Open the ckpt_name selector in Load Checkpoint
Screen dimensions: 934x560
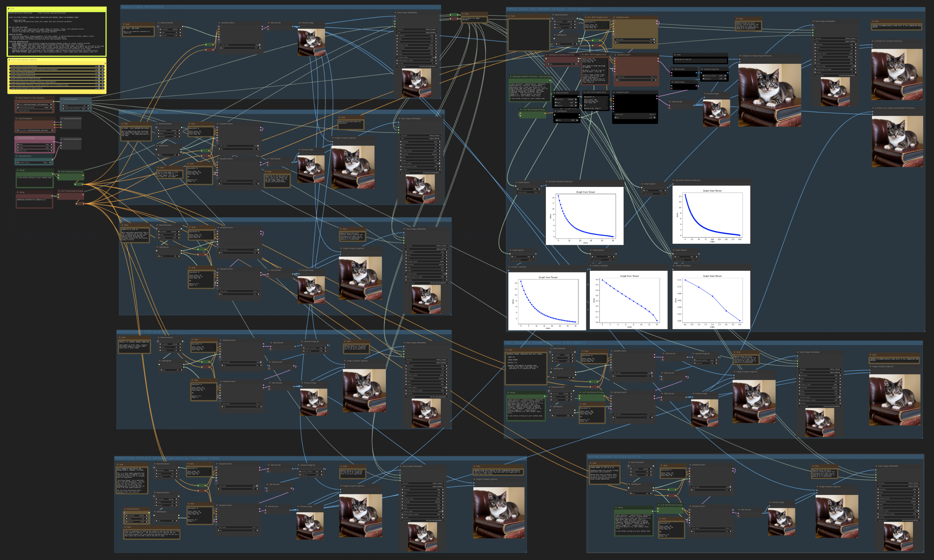pos(35,131)
